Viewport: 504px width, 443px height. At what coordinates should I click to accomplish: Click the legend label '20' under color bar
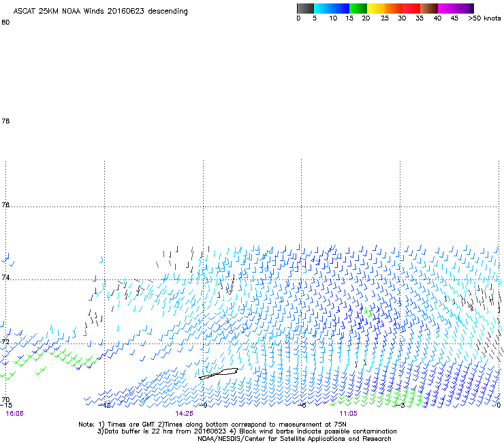click(x=366, y=18)
